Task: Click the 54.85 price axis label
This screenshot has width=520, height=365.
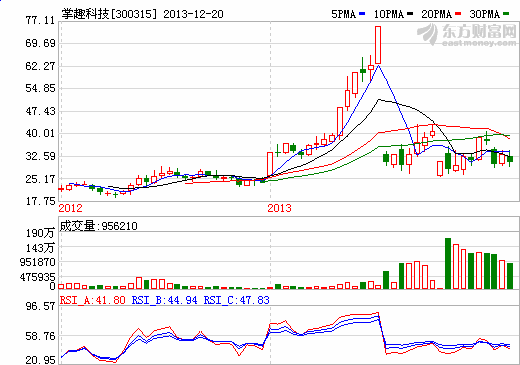Action: pyautogui.click(x=40, y=88)
